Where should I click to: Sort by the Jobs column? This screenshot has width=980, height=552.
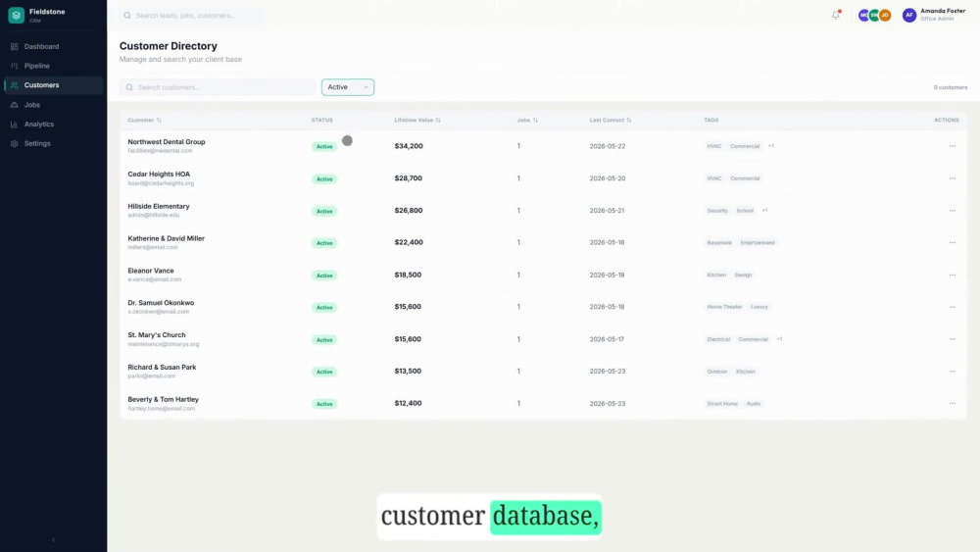coord(527,120)
